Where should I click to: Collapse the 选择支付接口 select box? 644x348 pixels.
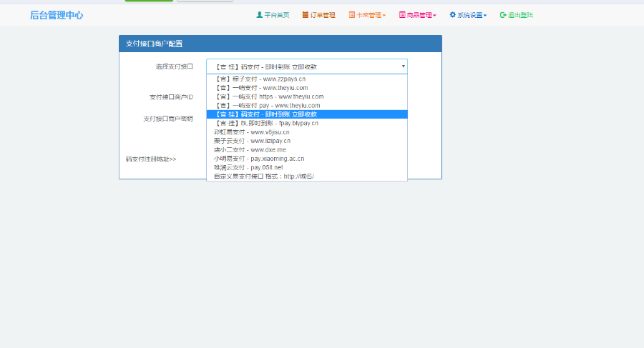point(307,66)
